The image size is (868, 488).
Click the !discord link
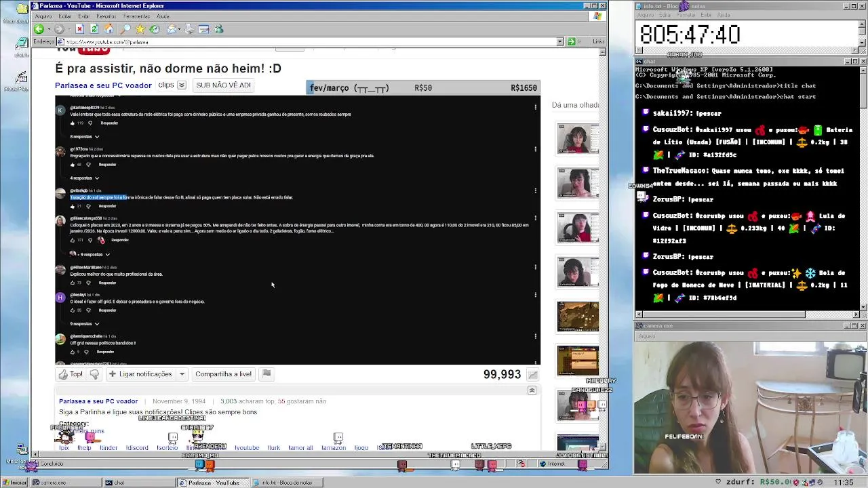(x=137, y=447)
